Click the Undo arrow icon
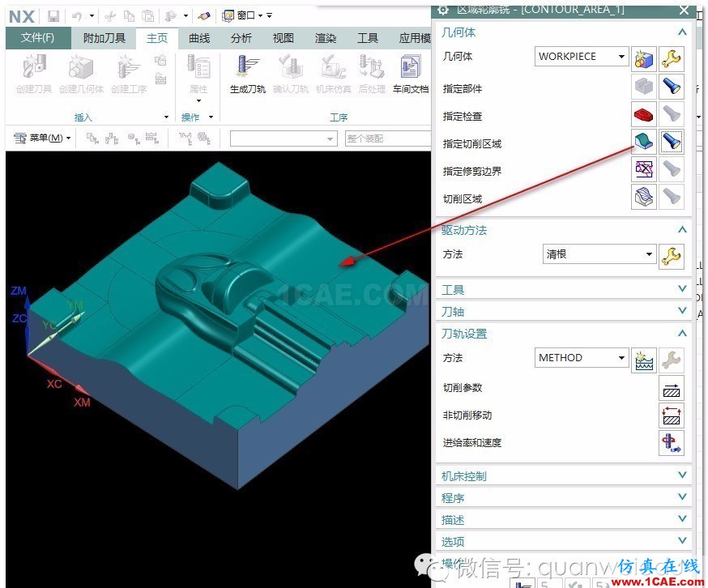The height and width of the screenshot is (588, 708). tap(77, 17)
